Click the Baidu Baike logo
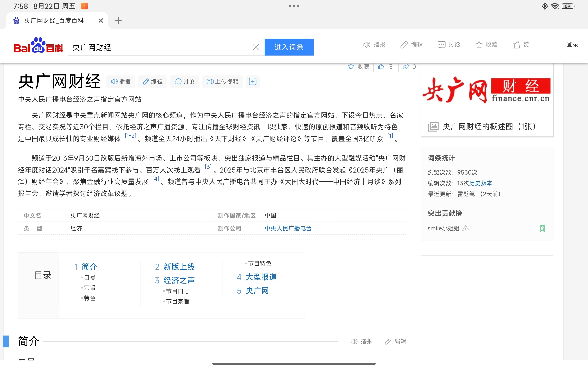The width and height of the screenshot is (588, 368). click(x=38, y=46)
